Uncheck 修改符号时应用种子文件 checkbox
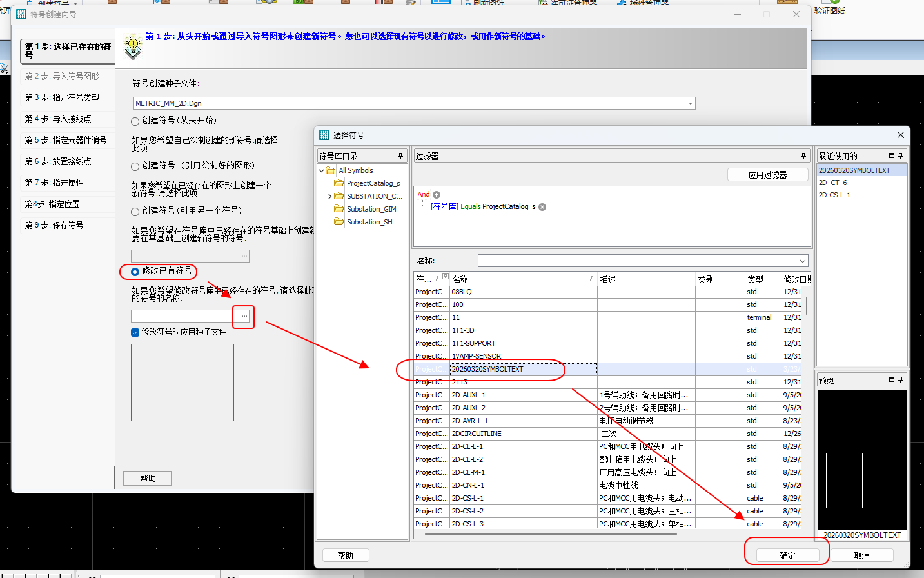This screenshot has height=578, width=924. [x=135, y=332]
